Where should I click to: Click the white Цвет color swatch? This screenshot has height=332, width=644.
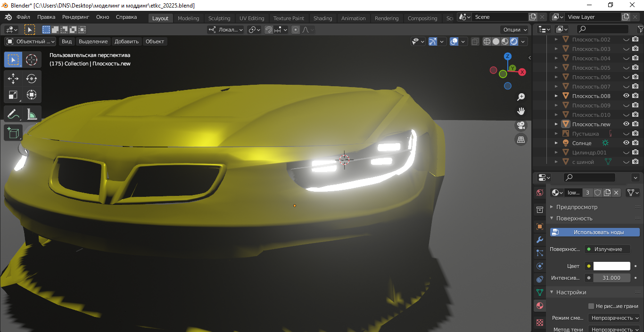[x=611, y=266]
